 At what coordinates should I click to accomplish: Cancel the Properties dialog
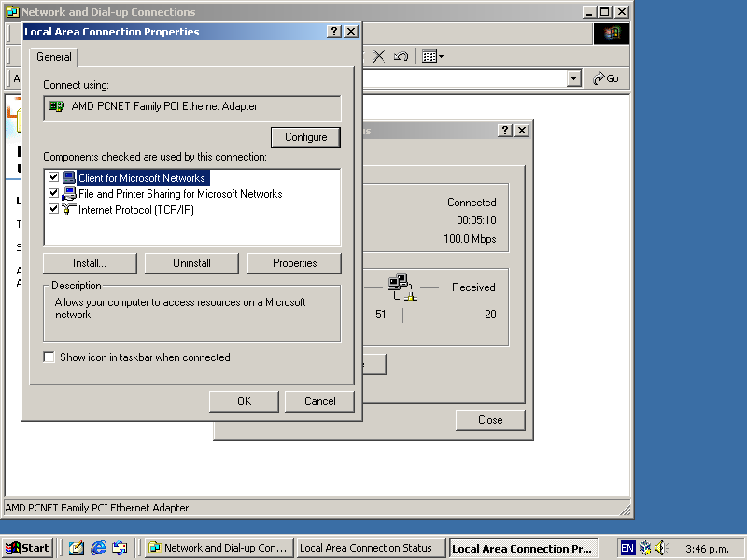[x=319, y=401]
